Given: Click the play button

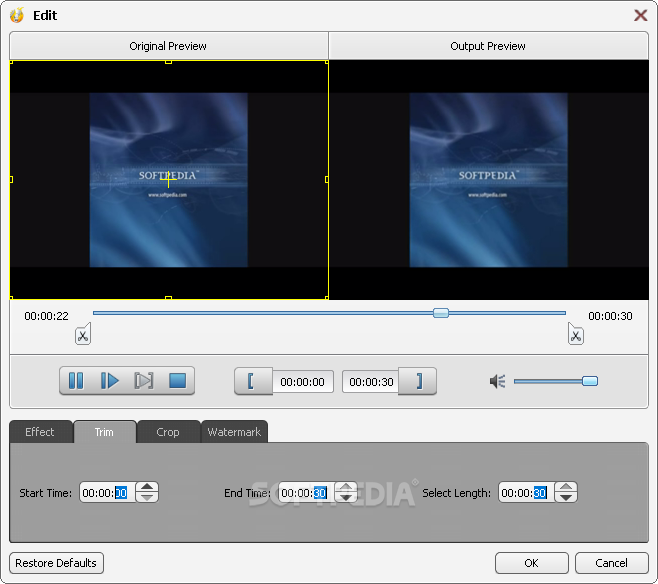Looking at the screenshot, I should (x=110, y=381).
